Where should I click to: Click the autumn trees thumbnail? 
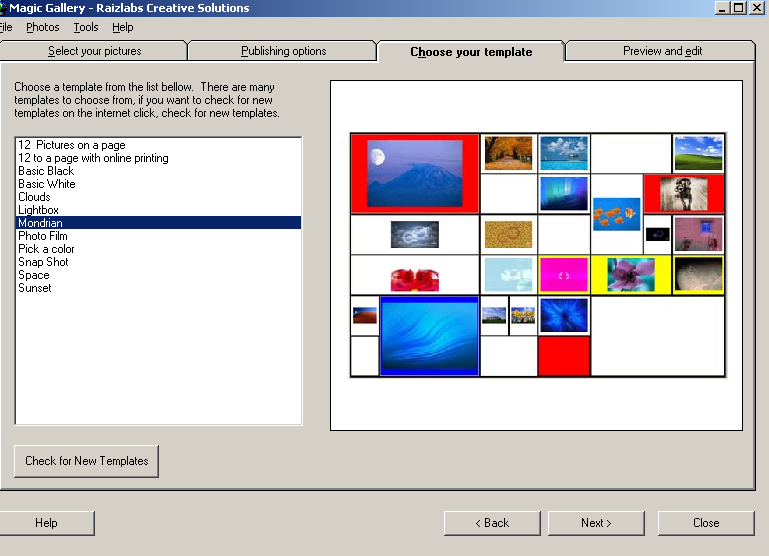tap(508, 153)
